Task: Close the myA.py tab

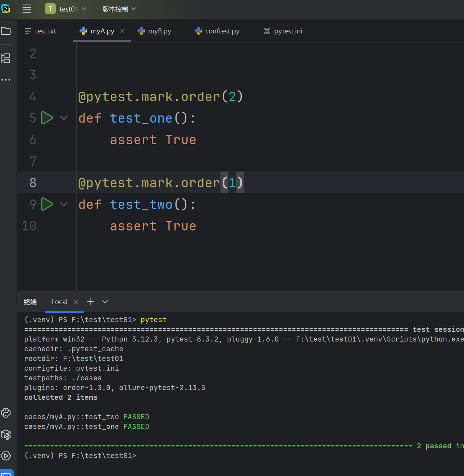Action: tap(122, 31)
